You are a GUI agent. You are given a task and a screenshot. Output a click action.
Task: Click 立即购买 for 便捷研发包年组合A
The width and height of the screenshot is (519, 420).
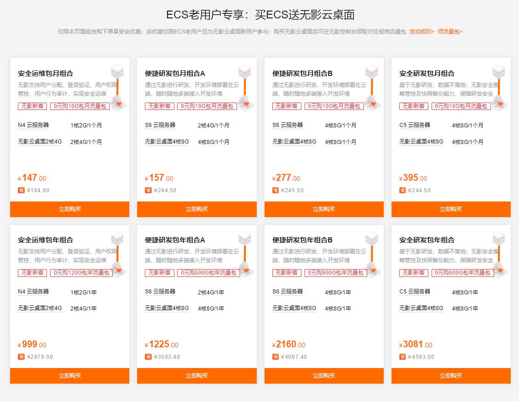pyautogui.click(x=197, y=376)
